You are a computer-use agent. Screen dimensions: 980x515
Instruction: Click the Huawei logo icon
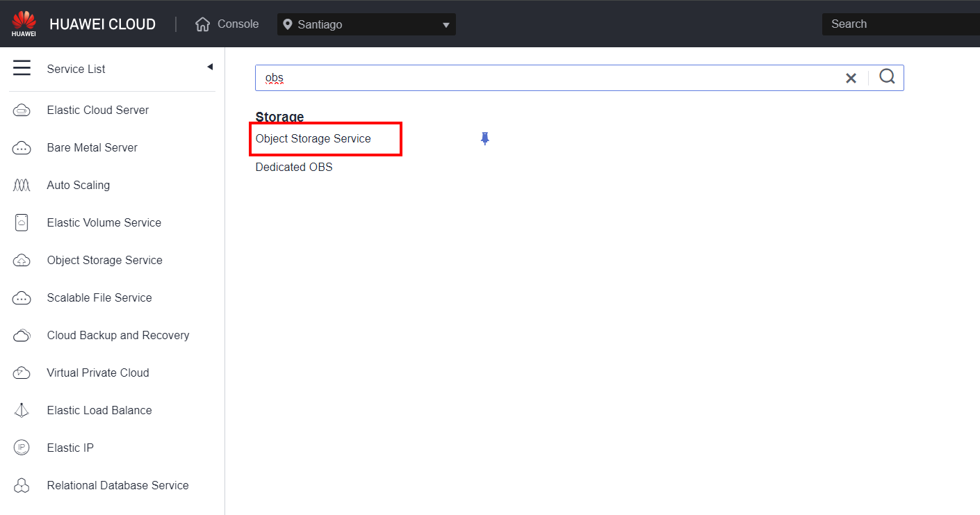tap(24, 24)
